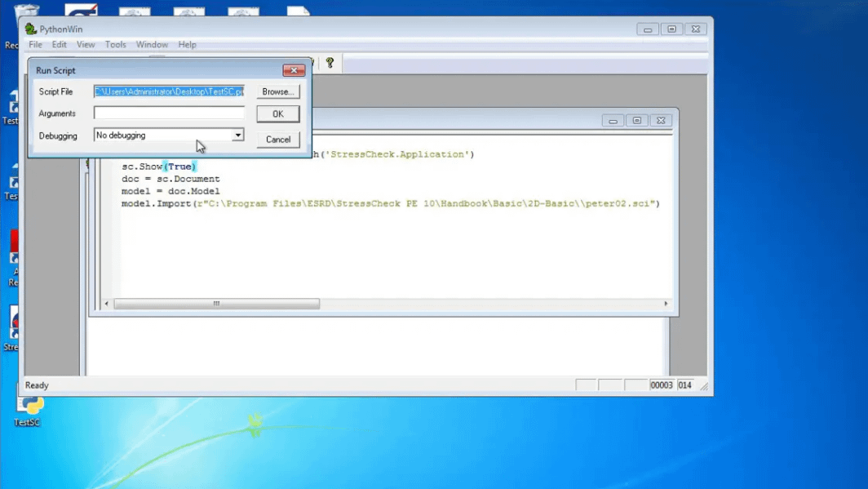
Task: Click the Help question mark toolbar icon
Action: click(330, 63)
